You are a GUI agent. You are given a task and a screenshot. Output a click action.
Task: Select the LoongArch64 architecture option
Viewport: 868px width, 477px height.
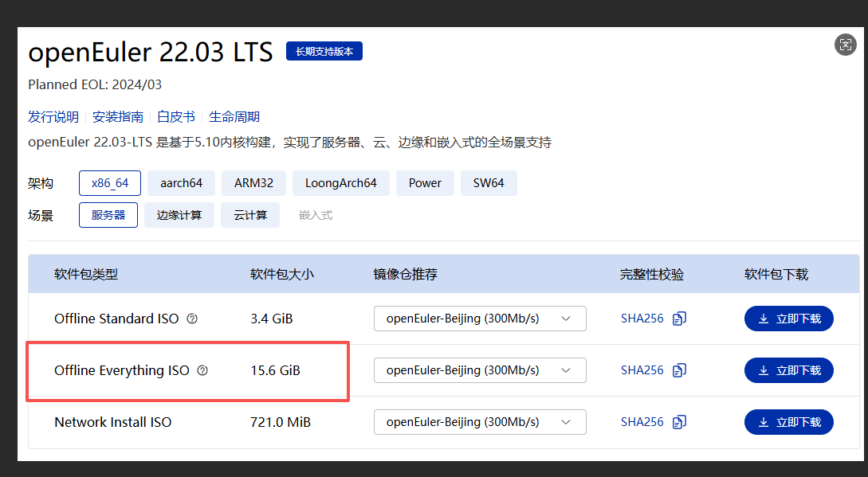pos(341,183)
